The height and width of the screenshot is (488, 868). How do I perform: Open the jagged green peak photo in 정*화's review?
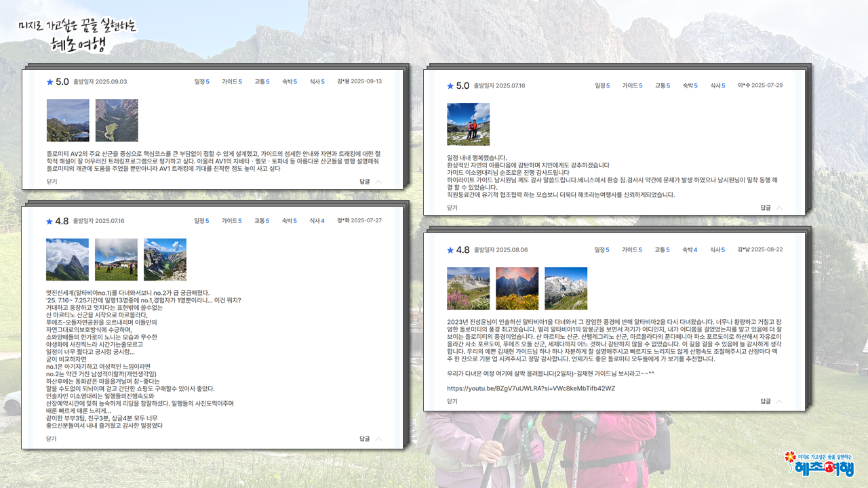point(67,259)
